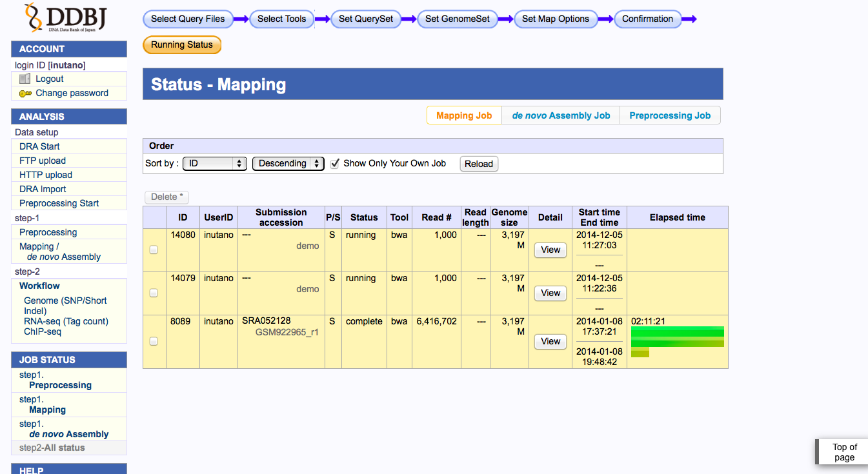The width and height of the screenshot is (868, 474).
Task: View details of job 14079
Action: point(550,293)
